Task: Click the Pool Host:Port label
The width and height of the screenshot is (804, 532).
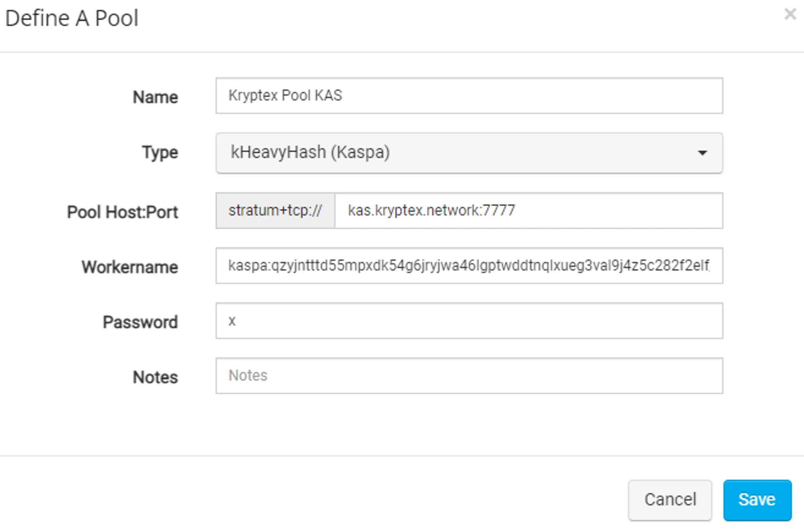Action: pos(122,212)
